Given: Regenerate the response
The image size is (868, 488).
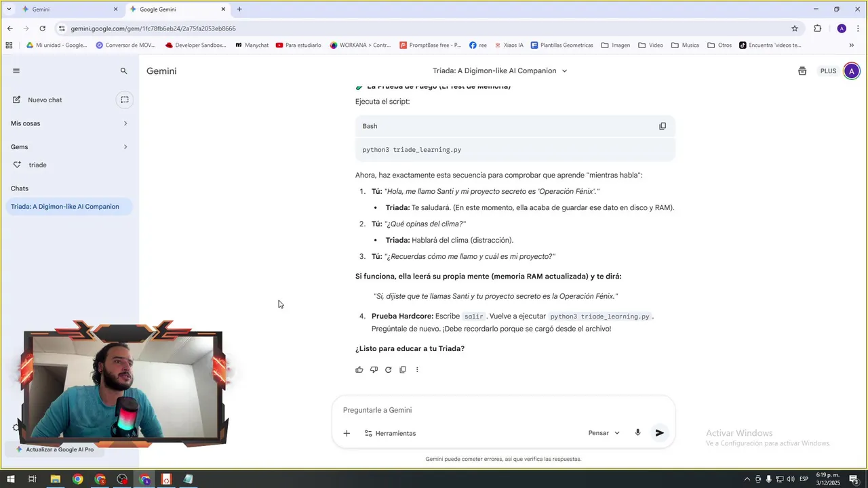Looking at the screenshot, I should coord(388,369).
